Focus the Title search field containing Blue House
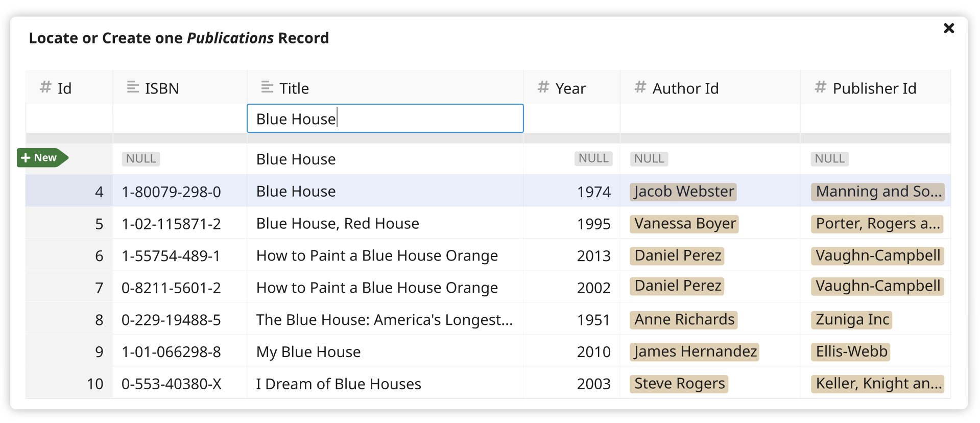 [385, 119]
